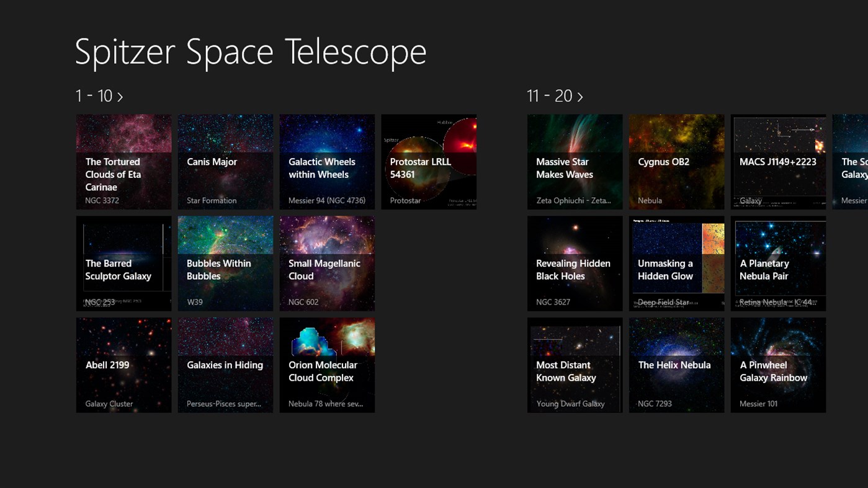View the Unmasking a Hidden Glow tile
Screen dimensions: 868x488
(x=676, y=263)
